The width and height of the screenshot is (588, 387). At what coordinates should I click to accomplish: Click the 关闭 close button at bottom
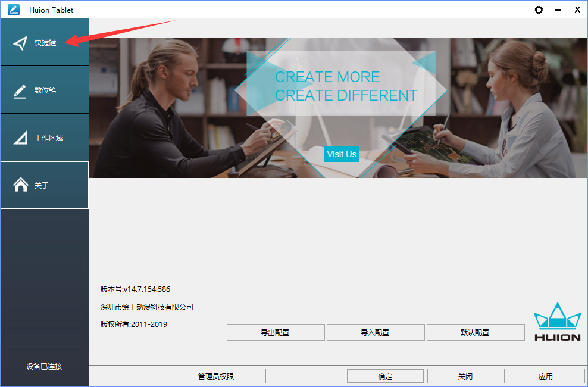466,376
